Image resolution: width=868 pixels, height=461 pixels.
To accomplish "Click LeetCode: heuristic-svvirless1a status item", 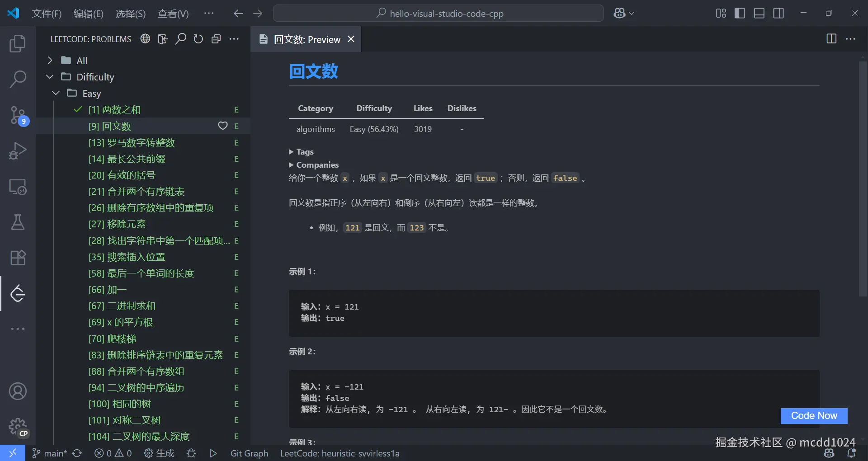I will point(340,453).
